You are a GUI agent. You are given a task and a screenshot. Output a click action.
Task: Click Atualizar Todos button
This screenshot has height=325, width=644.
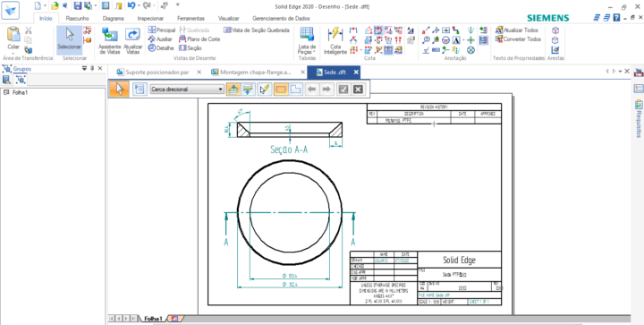[x=518, y=30]
